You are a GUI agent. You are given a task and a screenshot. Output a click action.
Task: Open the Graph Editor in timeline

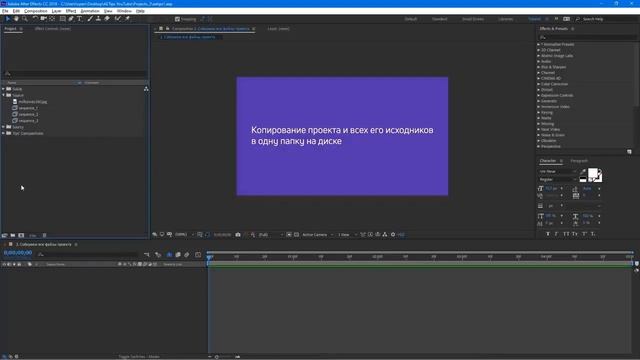pyautogui.click(x=198, y=255)
